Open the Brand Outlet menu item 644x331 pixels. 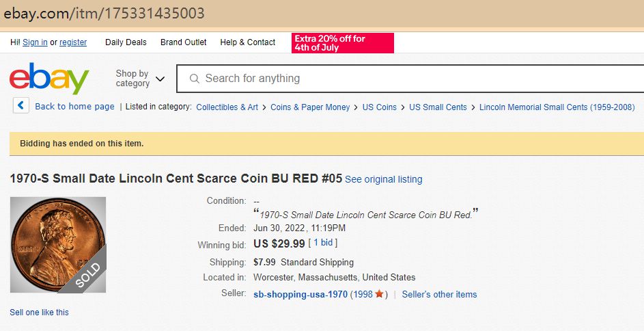coord(183,42)
